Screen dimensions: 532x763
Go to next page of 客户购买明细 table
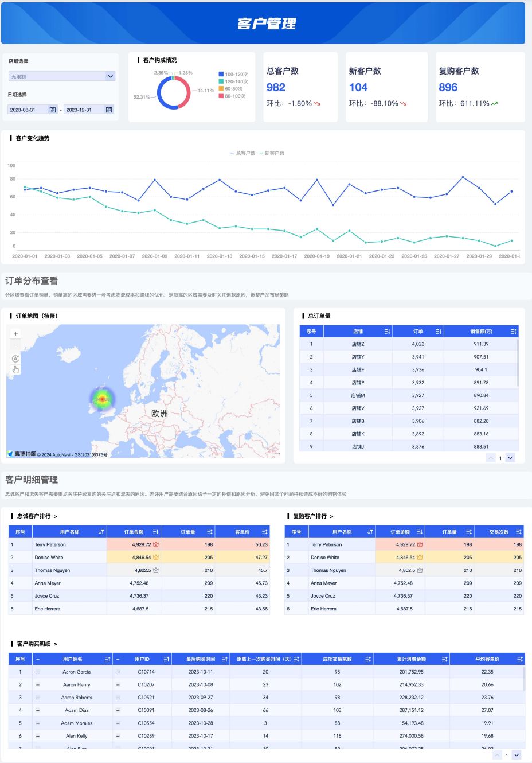click(517, 755)
